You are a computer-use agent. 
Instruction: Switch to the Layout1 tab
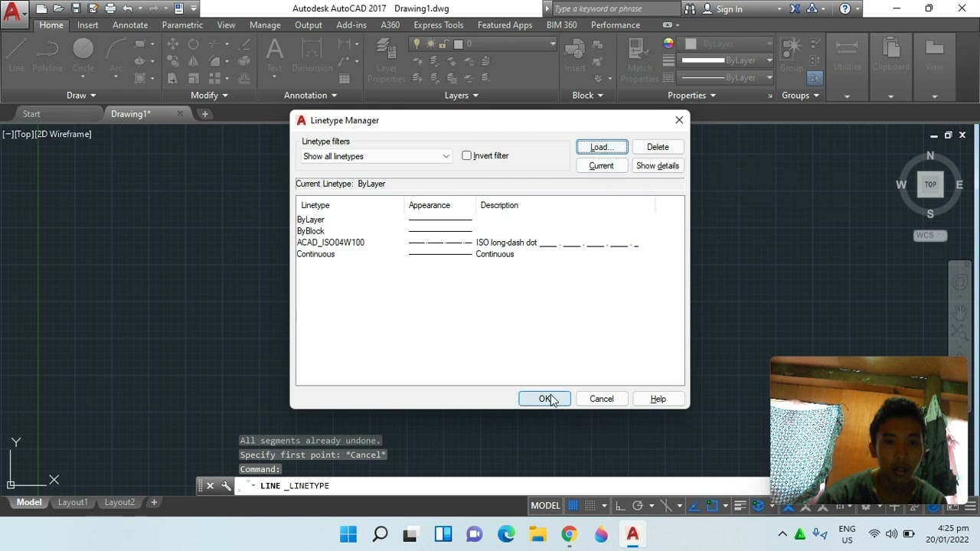(x=73, y=502)
